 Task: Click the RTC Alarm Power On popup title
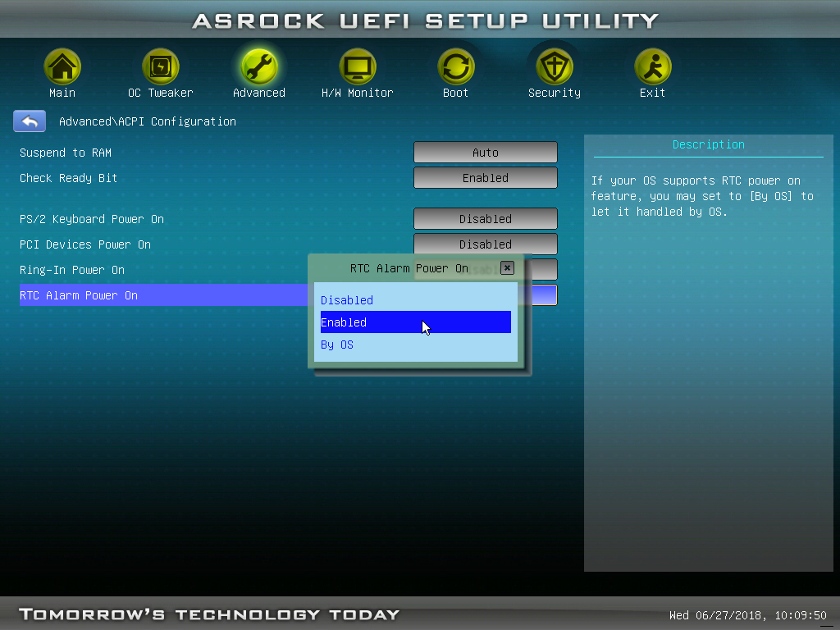[x=409, y=268]
